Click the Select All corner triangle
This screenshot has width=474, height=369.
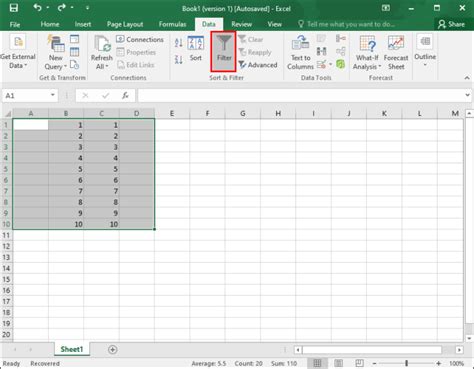point(7,114)
